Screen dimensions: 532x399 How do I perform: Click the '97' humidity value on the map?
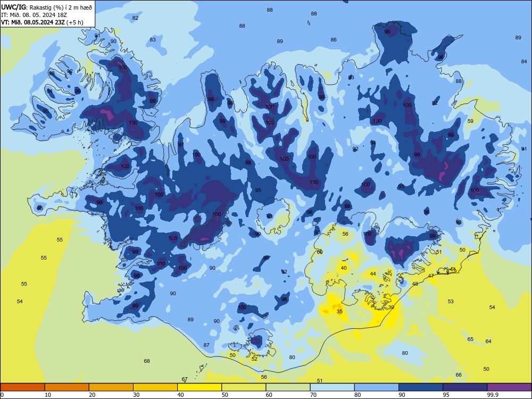click(181, 145)
